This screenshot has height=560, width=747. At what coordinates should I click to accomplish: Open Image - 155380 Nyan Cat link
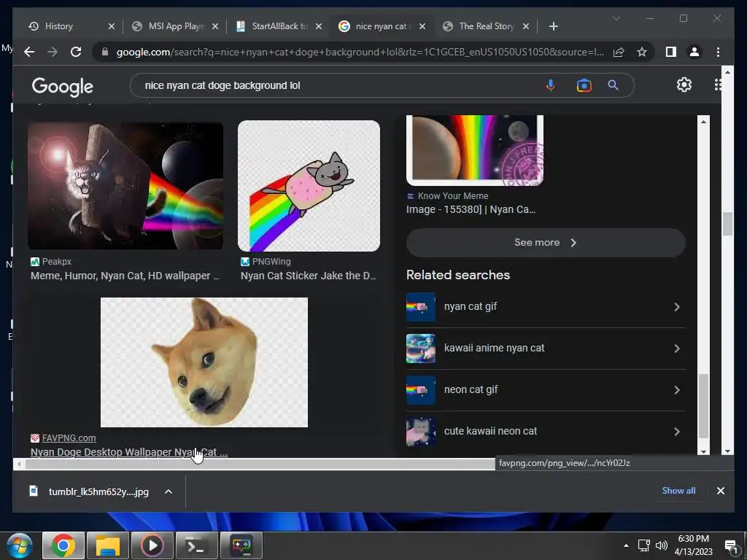pos(471,209)
